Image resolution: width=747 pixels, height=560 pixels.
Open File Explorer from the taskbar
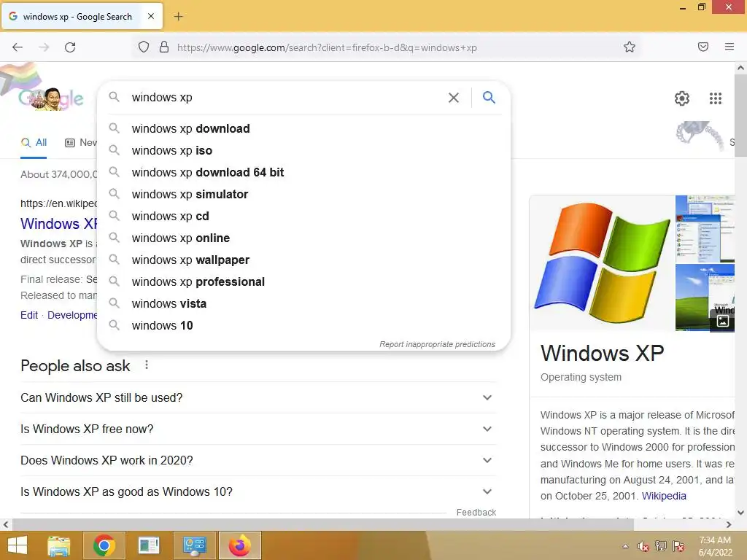pyautogui.click(x=58, y=545)
